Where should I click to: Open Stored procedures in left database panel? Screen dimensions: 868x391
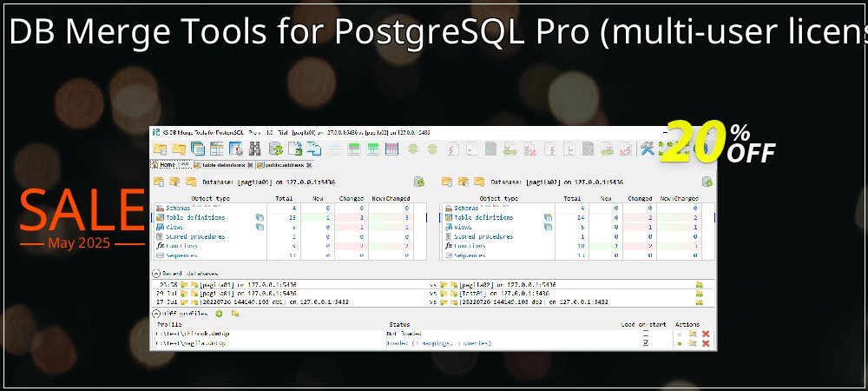(x=194, y=236)
